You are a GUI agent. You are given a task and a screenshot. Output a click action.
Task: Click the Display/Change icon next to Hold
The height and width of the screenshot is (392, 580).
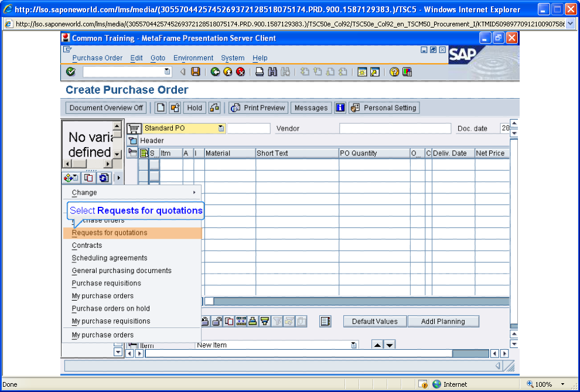(x=175, y=108)
